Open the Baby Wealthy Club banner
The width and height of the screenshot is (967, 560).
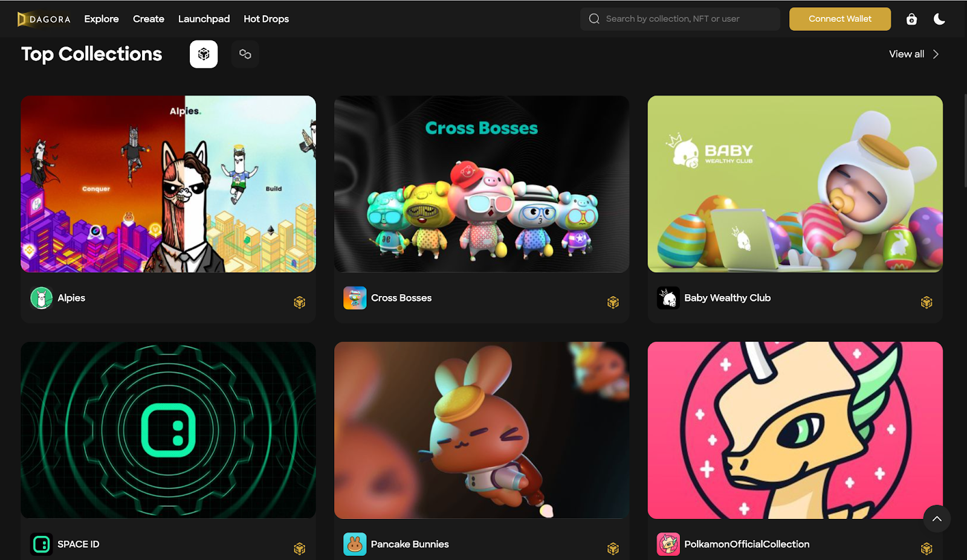(x=795, y=184)
